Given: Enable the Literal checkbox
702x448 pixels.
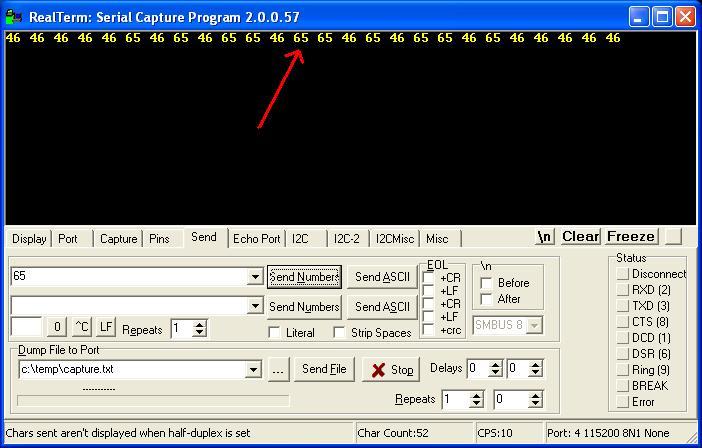Looking at the screenshot, I should [x=274, y=333].
